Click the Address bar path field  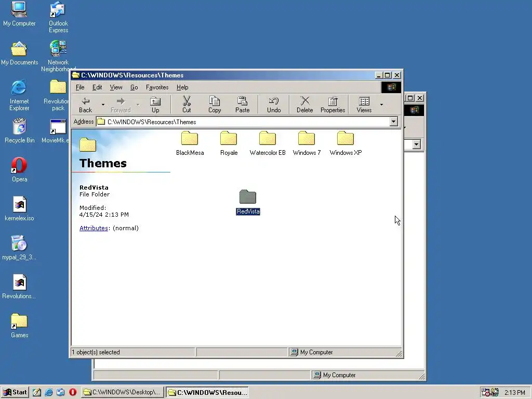tap(243, 122)
